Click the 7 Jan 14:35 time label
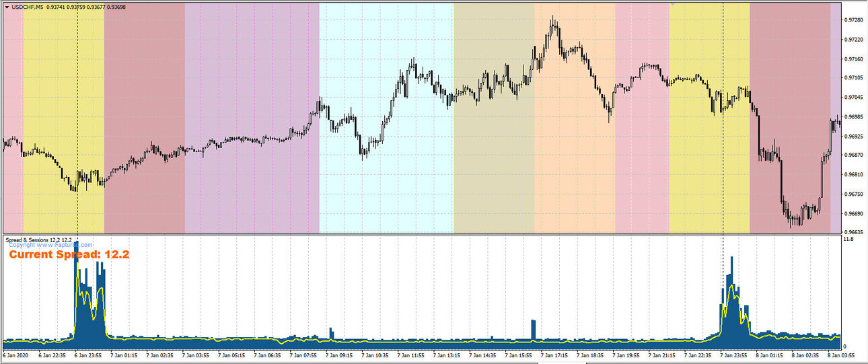 481,355
